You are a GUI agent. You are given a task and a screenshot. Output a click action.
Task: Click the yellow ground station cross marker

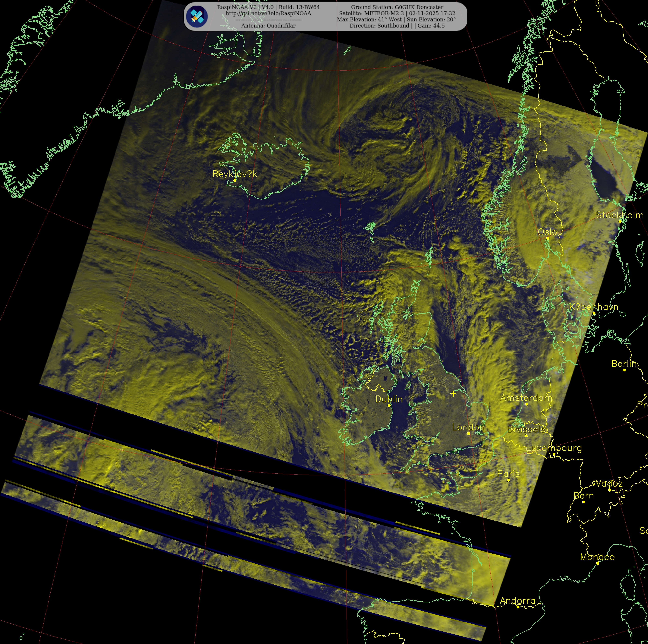pos(453,394)
